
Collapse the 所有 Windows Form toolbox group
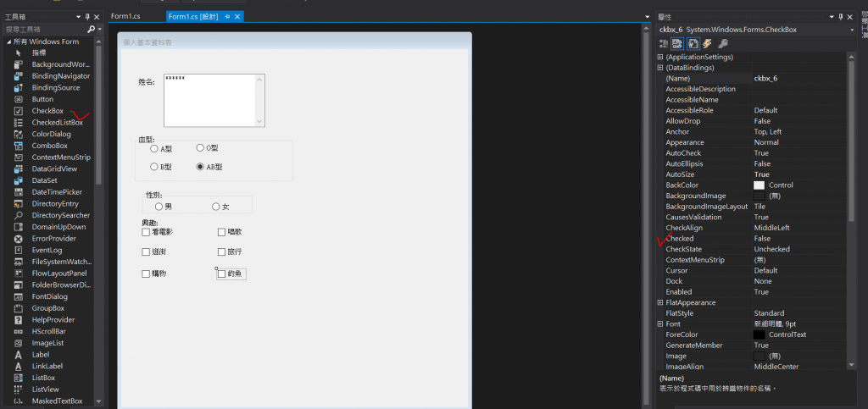pos(8,42)
